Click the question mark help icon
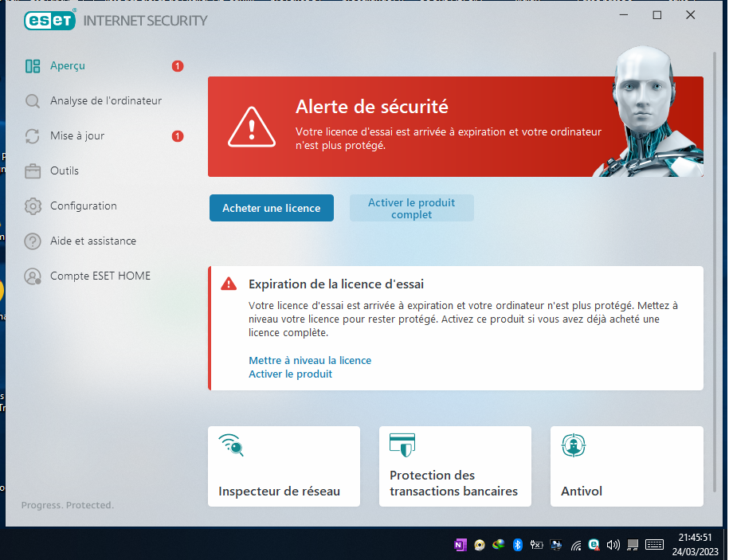729x560 pixels. (x=33, y=241)
